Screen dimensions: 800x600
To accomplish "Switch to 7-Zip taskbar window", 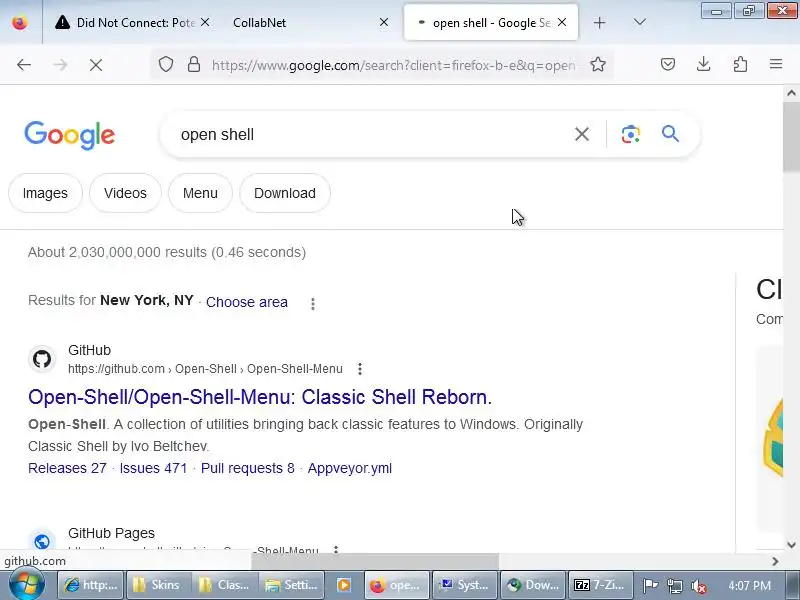I will tap(600, 585).
